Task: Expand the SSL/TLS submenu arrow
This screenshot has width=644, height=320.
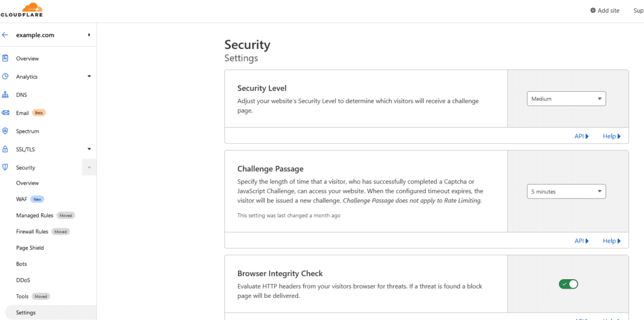Action: point(89,149)
